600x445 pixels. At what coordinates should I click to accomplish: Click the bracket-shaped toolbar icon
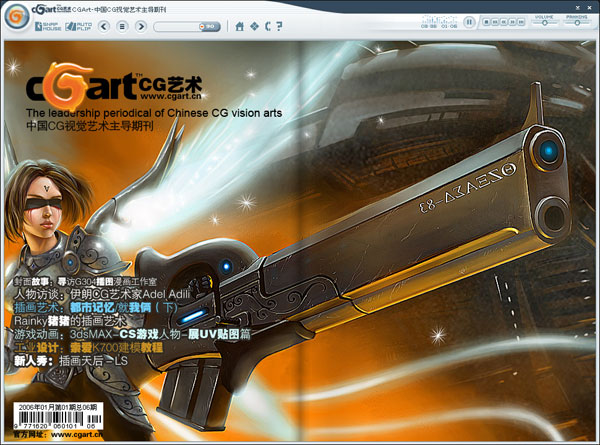[x=268, y=26]
